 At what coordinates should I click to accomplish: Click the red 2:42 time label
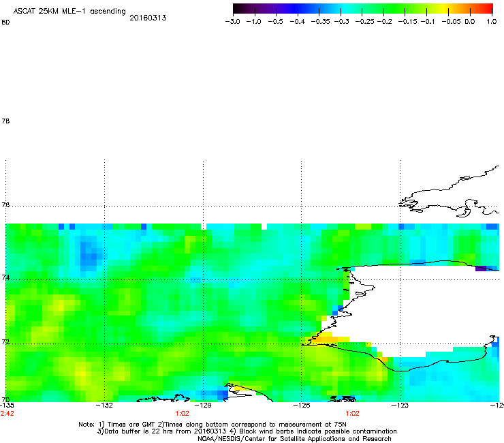(7, 414)
